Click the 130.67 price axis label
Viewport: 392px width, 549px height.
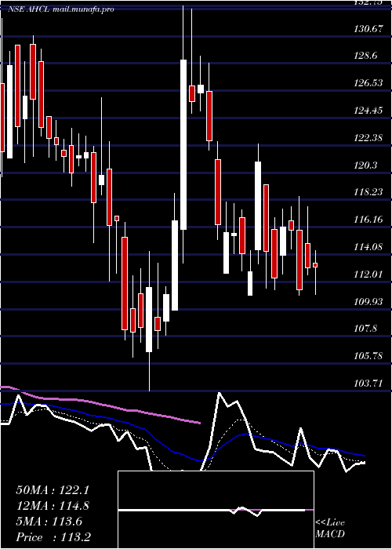tap(368, 29)
